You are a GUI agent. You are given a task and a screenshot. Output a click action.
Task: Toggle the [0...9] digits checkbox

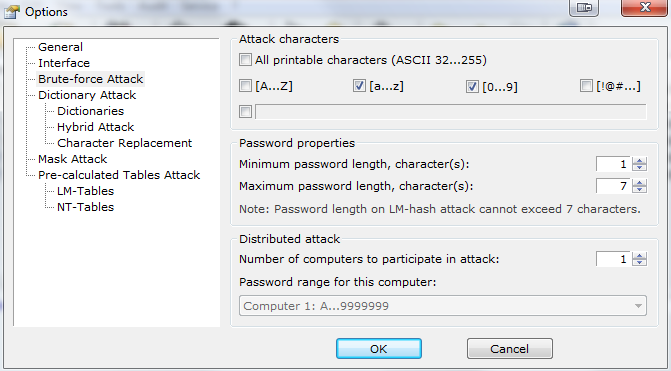472,86
